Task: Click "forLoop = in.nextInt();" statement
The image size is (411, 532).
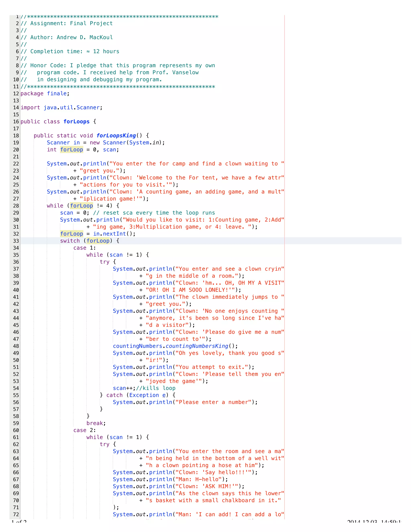Action: (x=98, y=234)
